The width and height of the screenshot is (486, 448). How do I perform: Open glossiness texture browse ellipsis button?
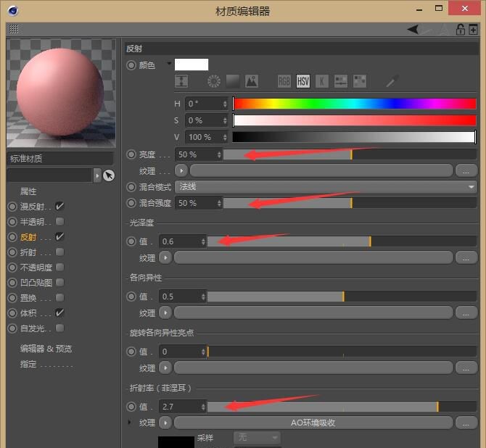click(x=466, y=258)
